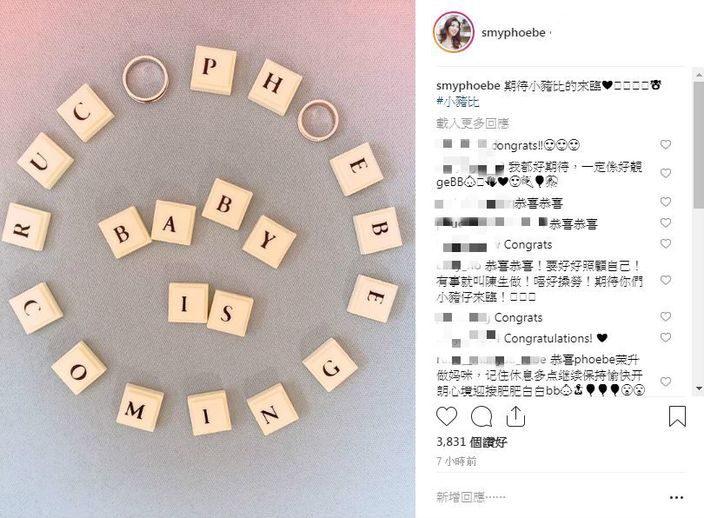Open the comment bubble icon
704x518 pixels.
(481, 416)
